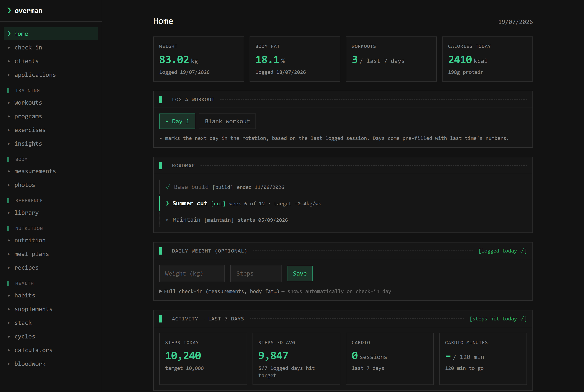Open the Body Fat 18.1% card
Image resolution: width=584 pixels, height=392 pixels.
(x=295, y=59)
